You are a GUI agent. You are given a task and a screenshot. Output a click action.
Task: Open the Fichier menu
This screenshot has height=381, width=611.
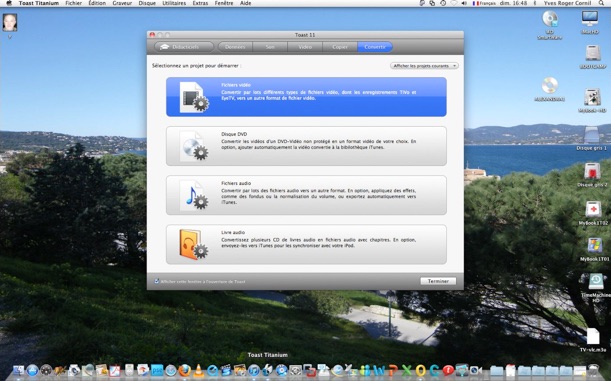click(74, 3)
